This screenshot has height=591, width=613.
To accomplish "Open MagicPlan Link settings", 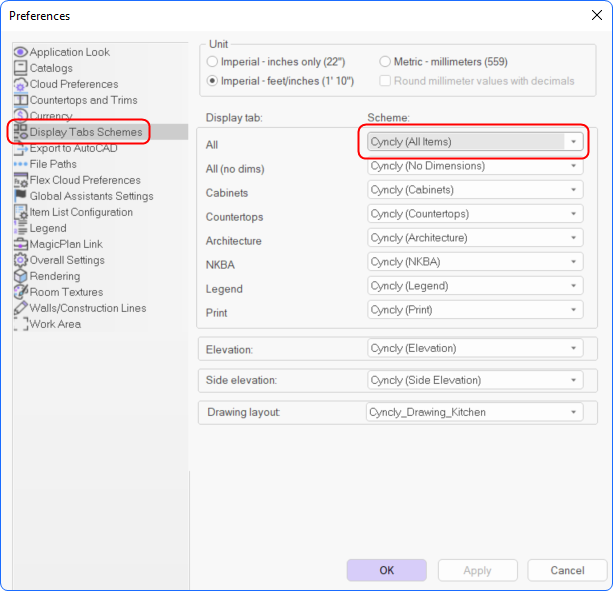I will [x=66, y=244].
